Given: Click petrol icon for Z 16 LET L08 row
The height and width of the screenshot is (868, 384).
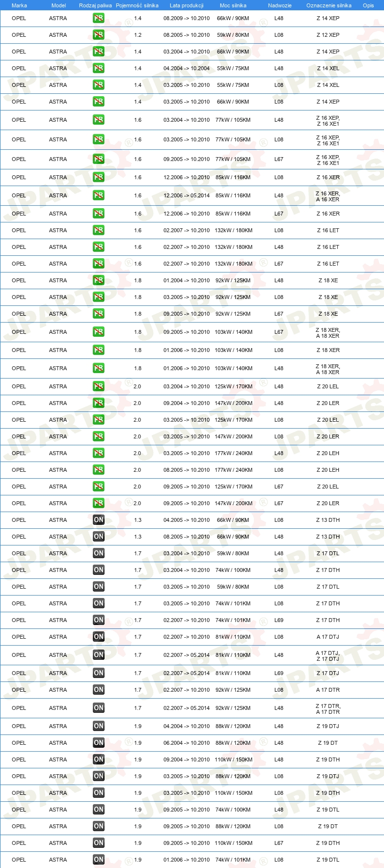Looking at the screenshot, I should point(99,230).
